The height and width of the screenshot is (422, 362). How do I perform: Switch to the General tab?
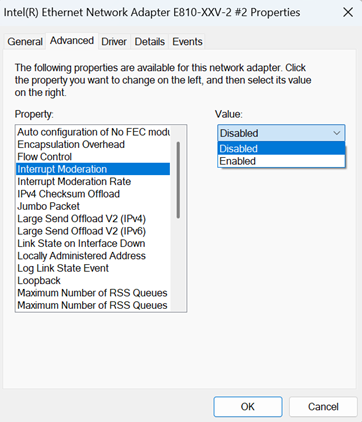tap(25, 42)
